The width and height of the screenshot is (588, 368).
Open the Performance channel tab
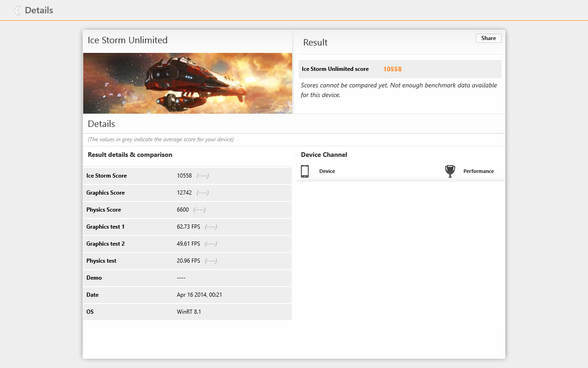(479, 171)
